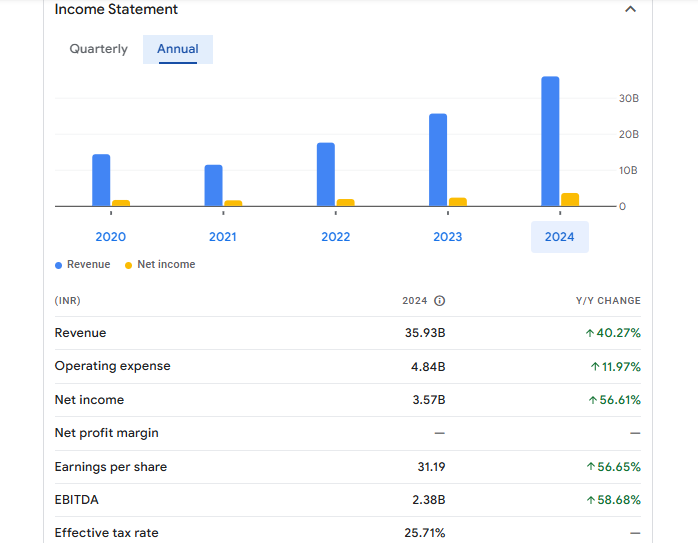Screen dimensions: 698x543
Task: Click the Revenue row label
Action: coord(80,333)
